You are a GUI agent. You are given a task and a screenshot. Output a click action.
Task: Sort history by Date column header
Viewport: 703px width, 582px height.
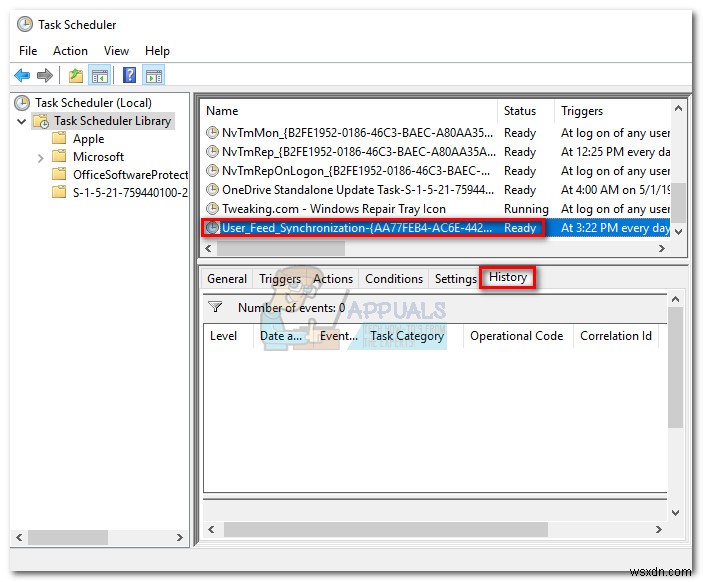(283, 336)
